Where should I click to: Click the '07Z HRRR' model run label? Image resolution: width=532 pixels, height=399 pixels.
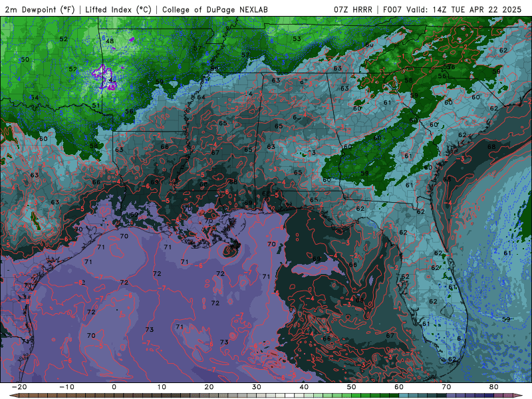(353, 9)
